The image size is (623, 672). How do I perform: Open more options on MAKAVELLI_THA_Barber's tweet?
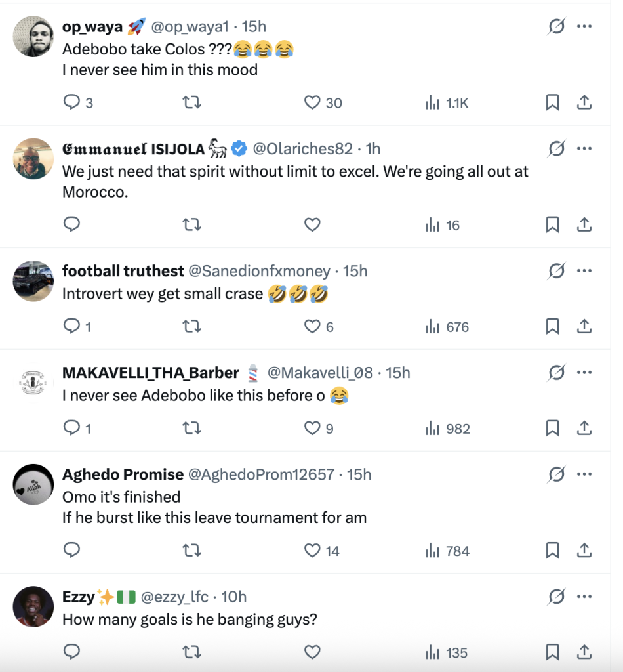[584, 372]
